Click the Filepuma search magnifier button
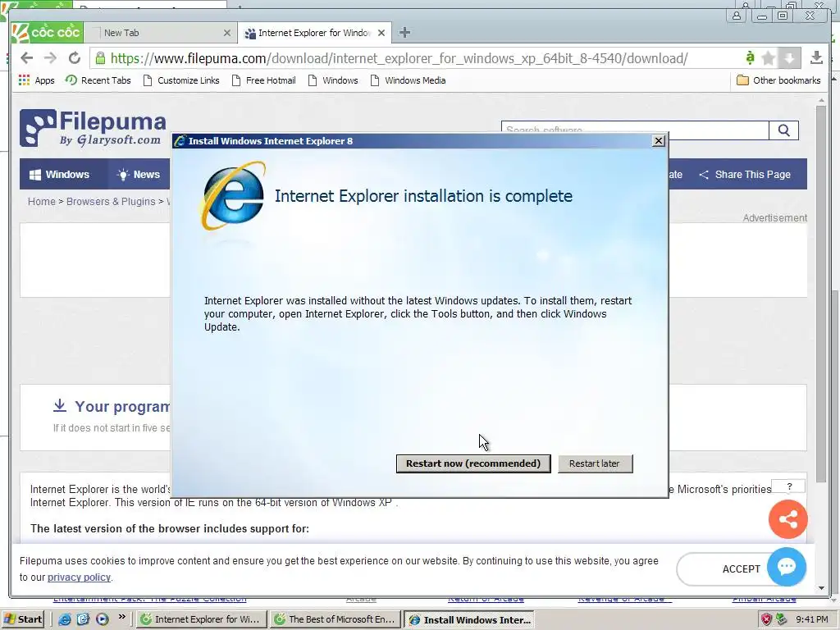Viewport: 840px width, 630px height. [x=783, y=130]
